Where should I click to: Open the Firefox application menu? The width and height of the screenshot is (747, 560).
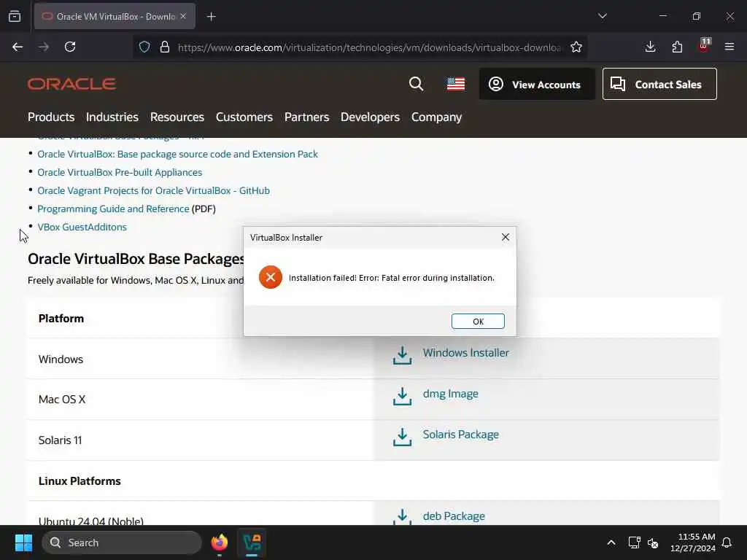coord(729,47)
